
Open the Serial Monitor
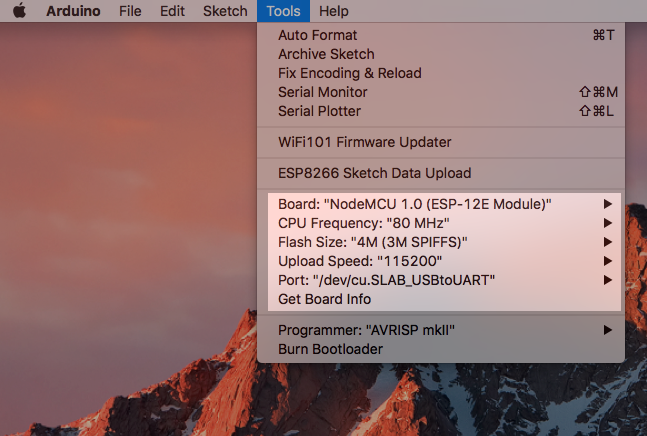(441, 92)
